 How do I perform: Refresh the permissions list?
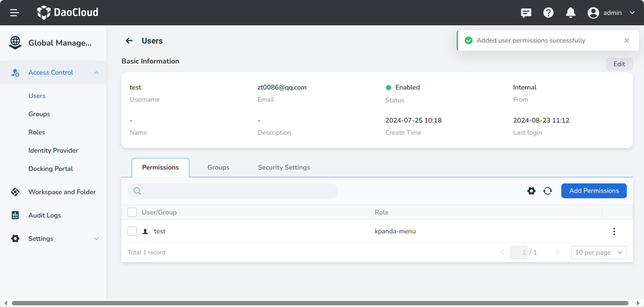coord(547,191)
